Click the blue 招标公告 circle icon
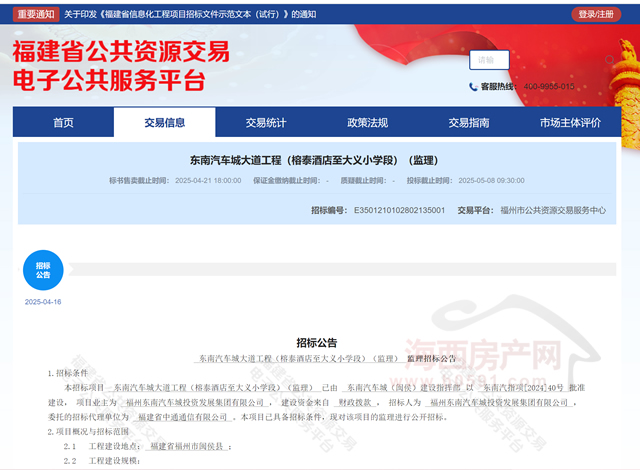Screen dimensions: 640x470 43,270
